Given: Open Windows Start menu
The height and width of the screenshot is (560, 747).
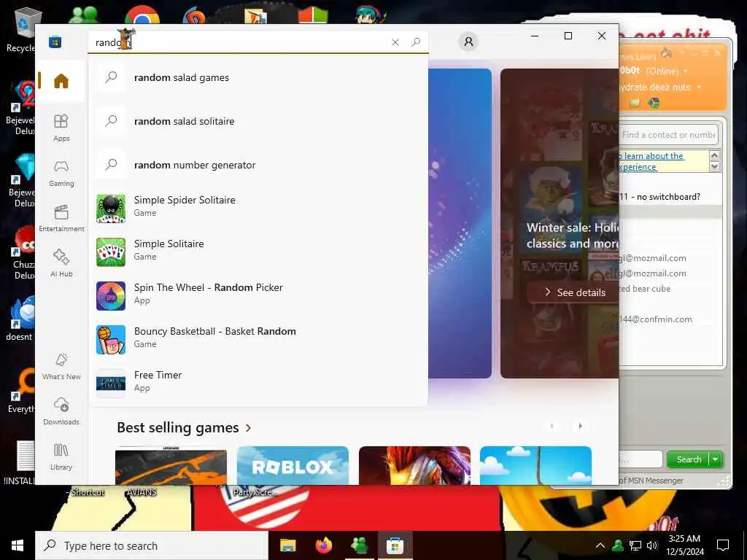Looking at the screenshot, I should pos(18,545).
